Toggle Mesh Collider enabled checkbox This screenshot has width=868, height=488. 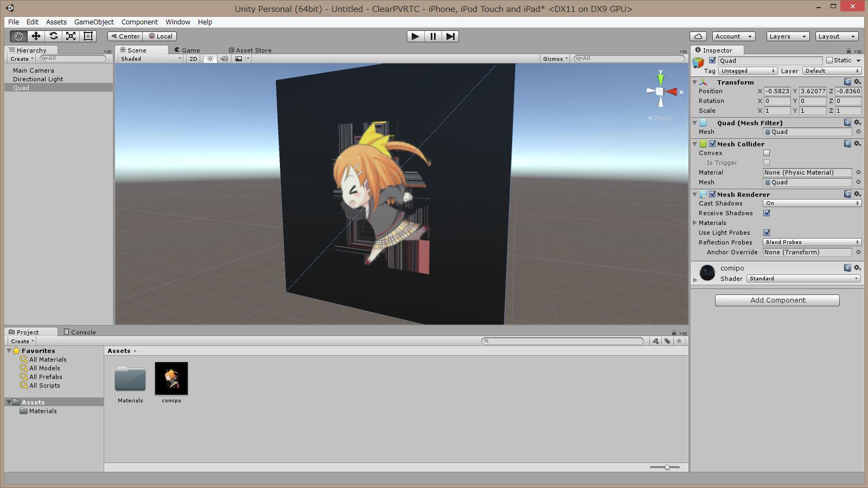712,144
